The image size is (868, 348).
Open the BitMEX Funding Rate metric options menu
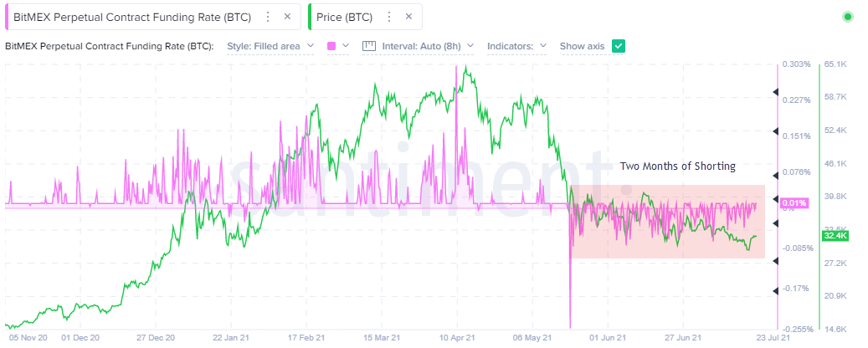coord(267,17)
